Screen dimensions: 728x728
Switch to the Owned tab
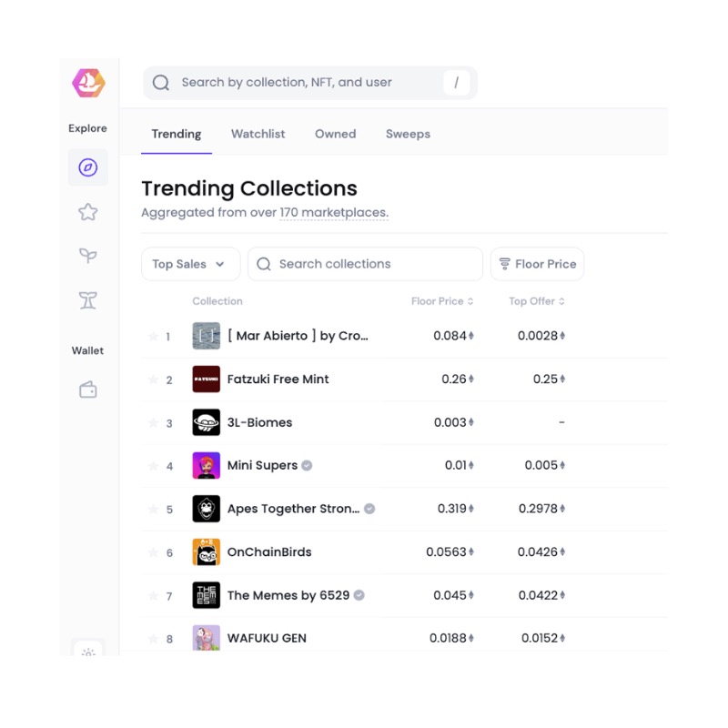pyautogui.click(x=335, y=134)
